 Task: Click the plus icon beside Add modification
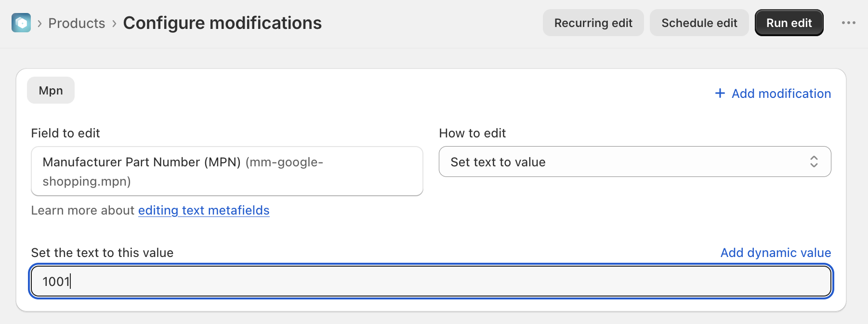pyautogui.click(x=720, y=93)
